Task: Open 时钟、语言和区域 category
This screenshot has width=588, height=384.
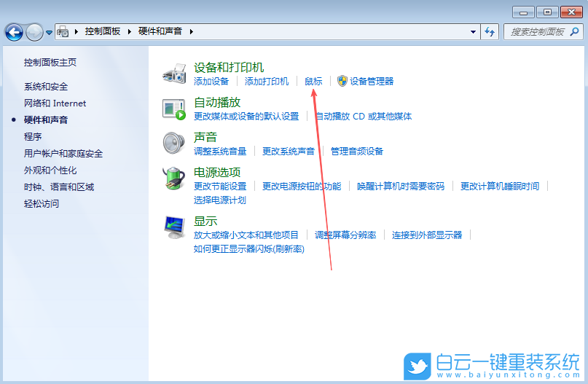Action: click(59, 187)
